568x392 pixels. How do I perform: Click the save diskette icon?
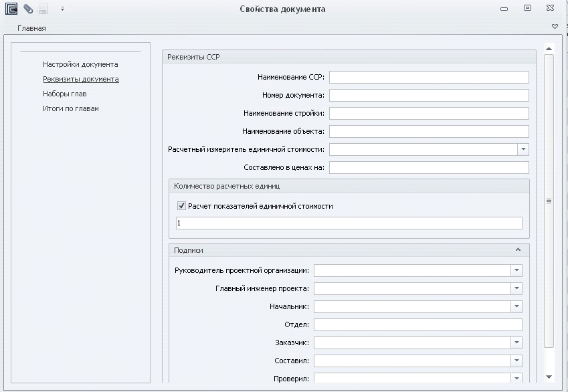point(43,9)
